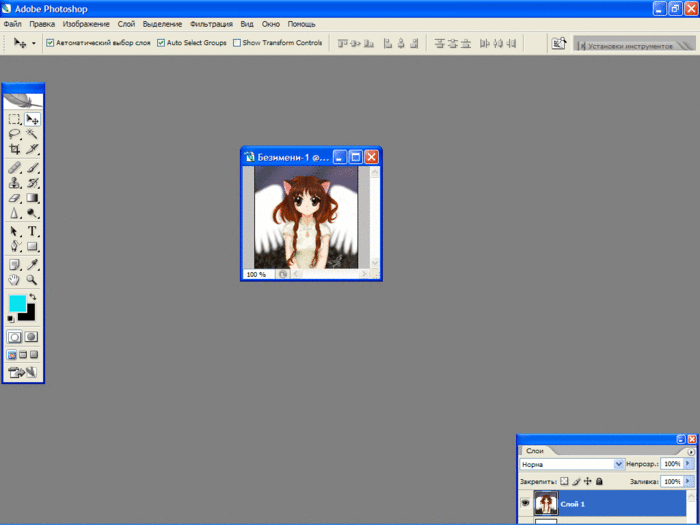Toggle lock transparent pixels in Layers panel
Viewport: 700px width, 525px height.
tap(564, 481)
